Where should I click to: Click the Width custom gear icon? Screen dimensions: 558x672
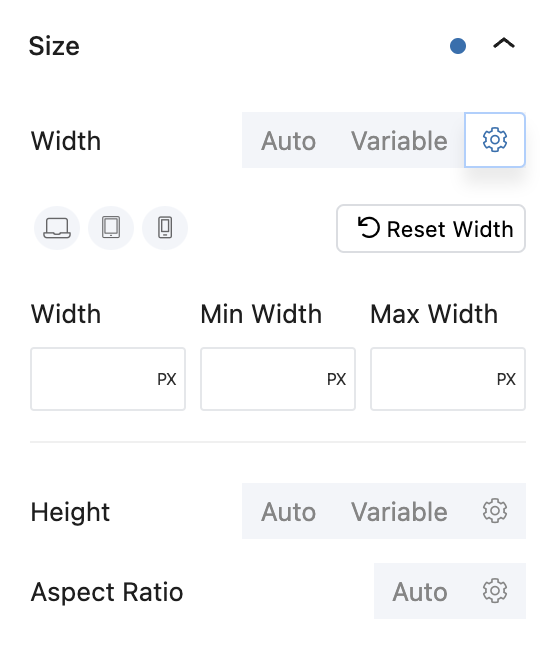[495, 140]
